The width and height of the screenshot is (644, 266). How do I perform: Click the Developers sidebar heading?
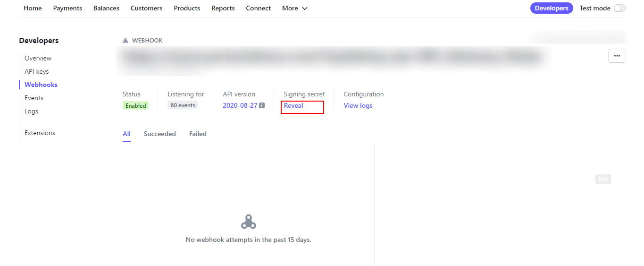click(39, 41)
